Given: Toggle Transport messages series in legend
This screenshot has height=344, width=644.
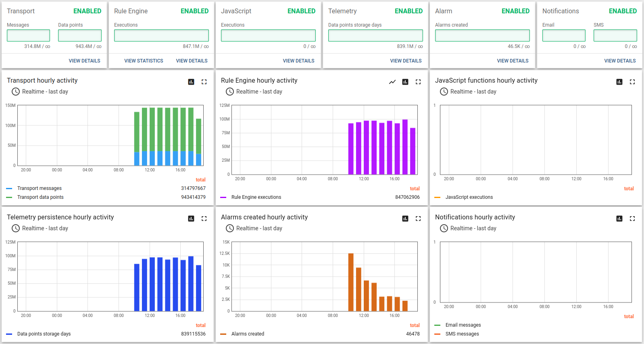Looking at the screenshot, I should pos(40,188).
